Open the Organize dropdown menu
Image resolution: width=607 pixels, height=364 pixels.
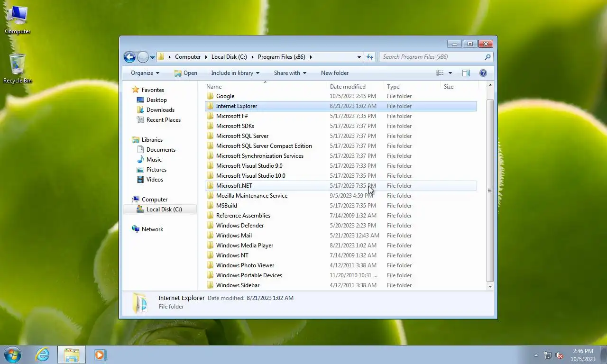(145, 73)
